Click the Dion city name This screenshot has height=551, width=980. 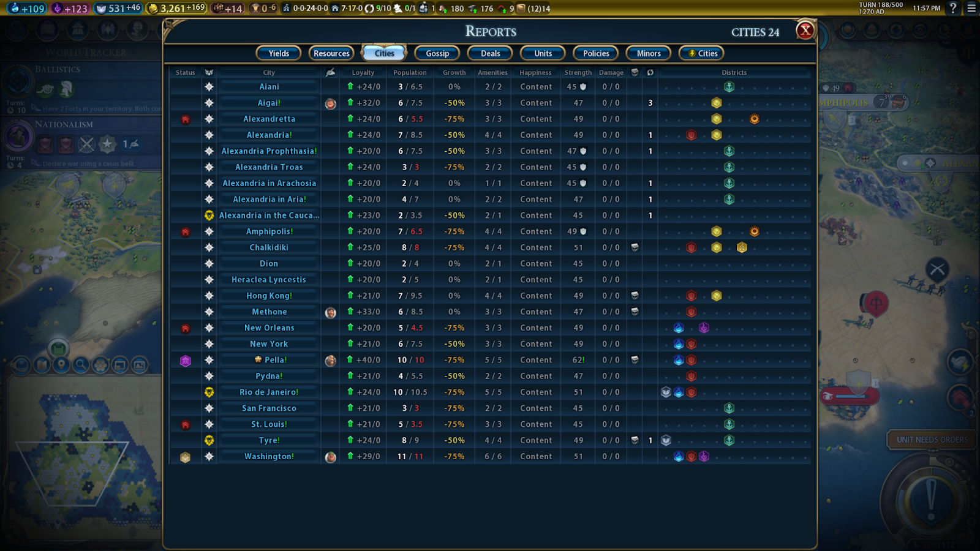click(269, 263)
